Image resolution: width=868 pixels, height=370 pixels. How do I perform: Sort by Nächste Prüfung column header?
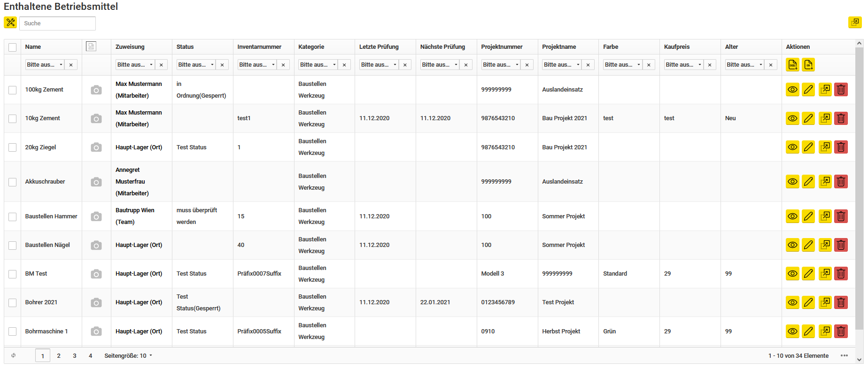coord(442,46)
